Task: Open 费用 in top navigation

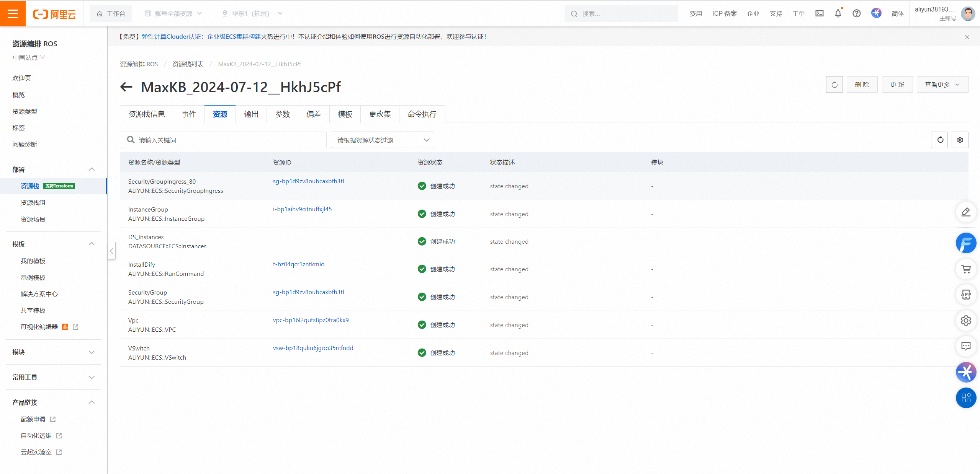Action: pyautogui.click(x=695, y=14)
